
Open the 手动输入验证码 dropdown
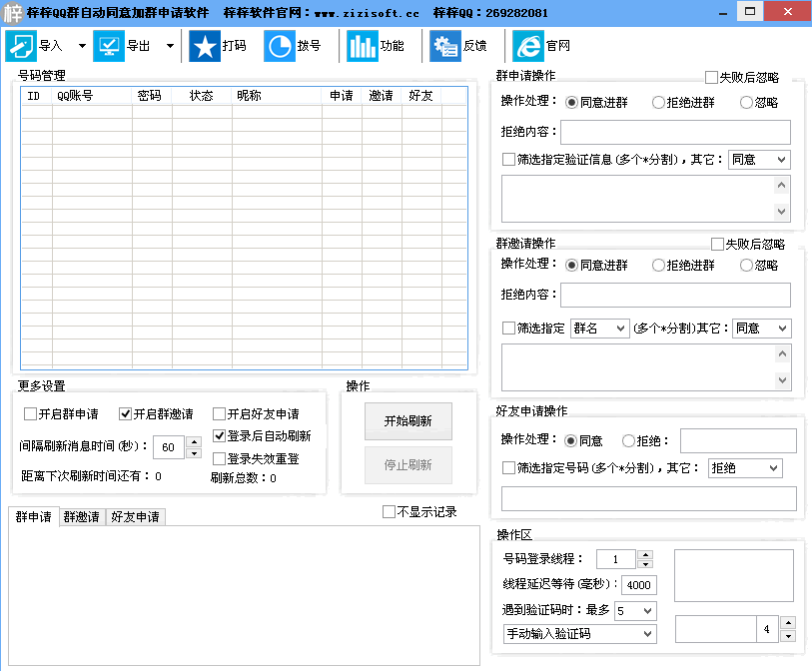point(579,634)
